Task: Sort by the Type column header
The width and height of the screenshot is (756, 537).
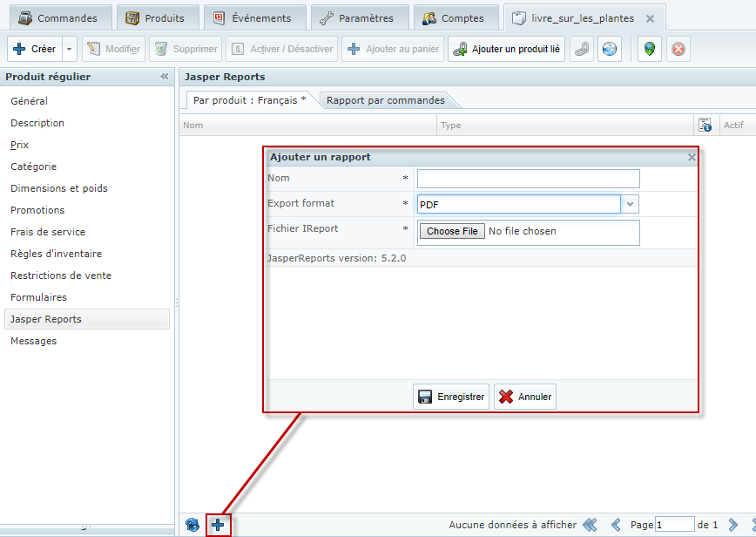Action: tap(565, 125)
